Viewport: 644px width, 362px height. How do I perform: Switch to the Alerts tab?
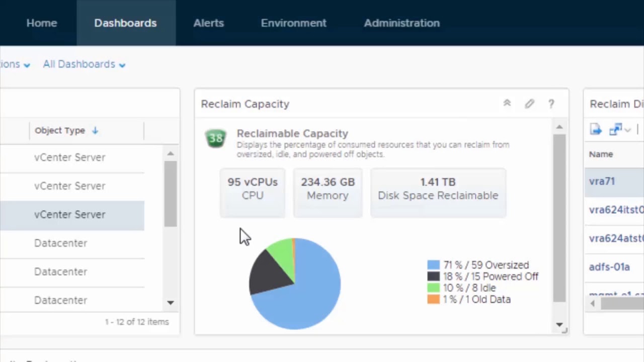(x=208, y=23)
